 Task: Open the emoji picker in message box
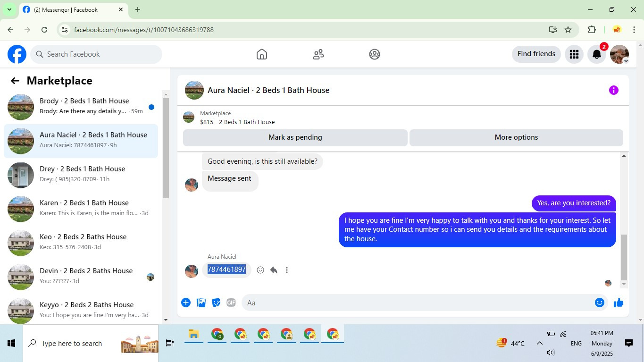[600, 303]
